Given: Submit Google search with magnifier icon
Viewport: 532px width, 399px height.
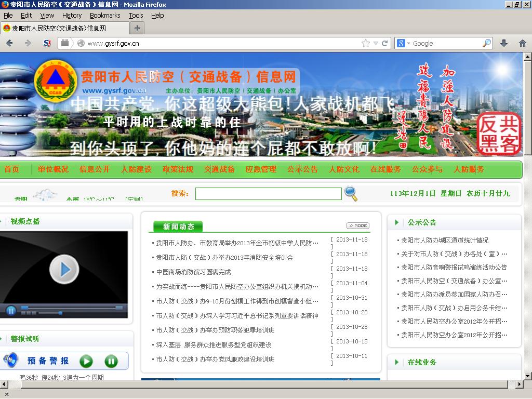Looking at the screenshot, I should [x=486, y=43].
